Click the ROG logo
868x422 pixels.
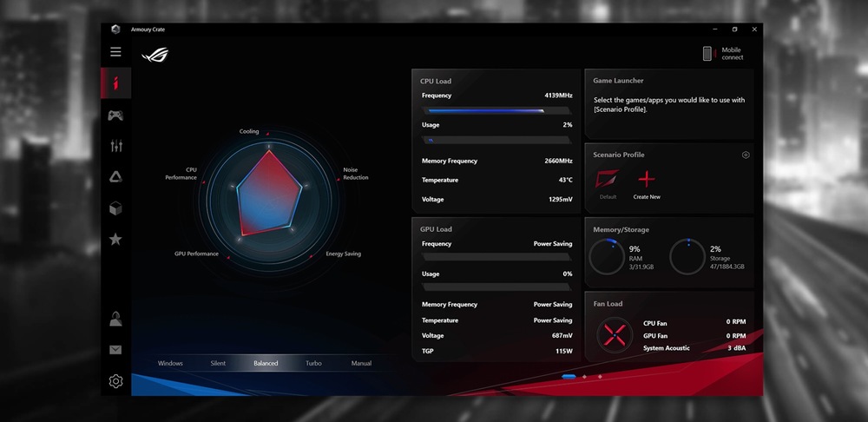click(x=155, y=56)
